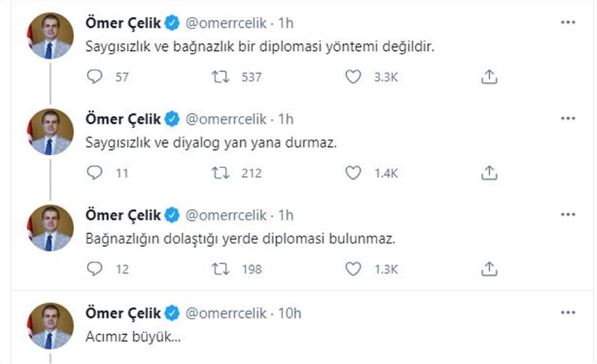Open Ömer Çelik profile name on first tweet
Image resolution: width=597 pixels, height=364 pixels.
(123, 23)
